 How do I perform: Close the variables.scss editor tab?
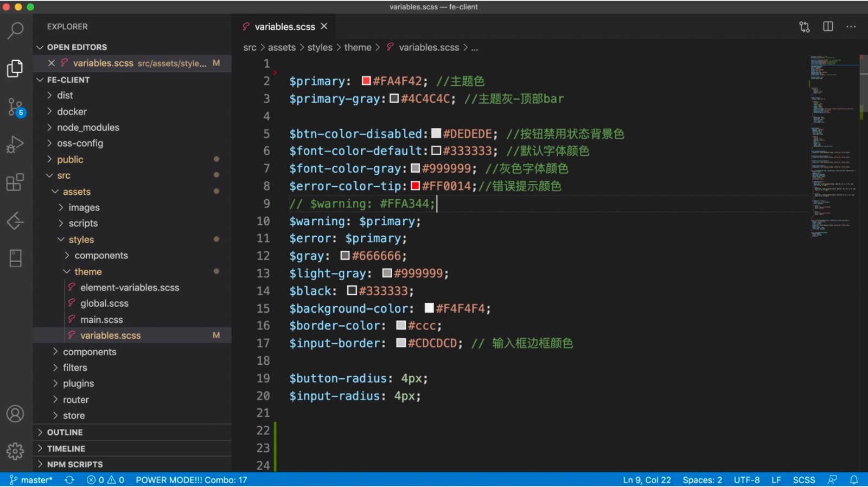(324, 26)
